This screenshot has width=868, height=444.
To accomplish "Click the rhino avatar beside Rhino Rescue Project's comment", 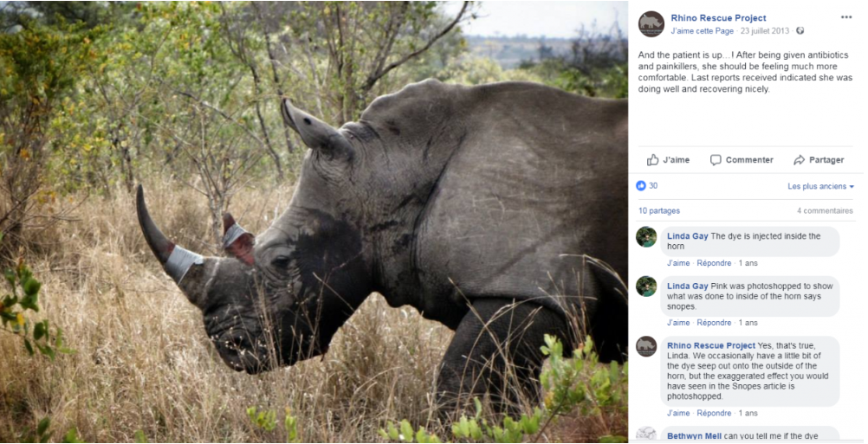I will [646, 346].
